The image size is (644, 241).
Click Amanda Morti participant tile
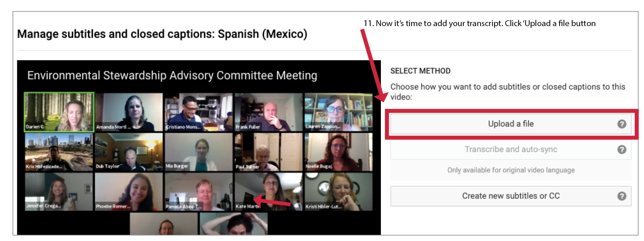[x=129, y=112]
